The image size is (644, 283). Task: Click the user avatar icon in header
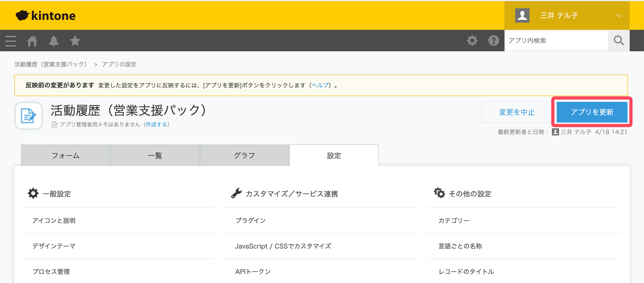point(522,16)
